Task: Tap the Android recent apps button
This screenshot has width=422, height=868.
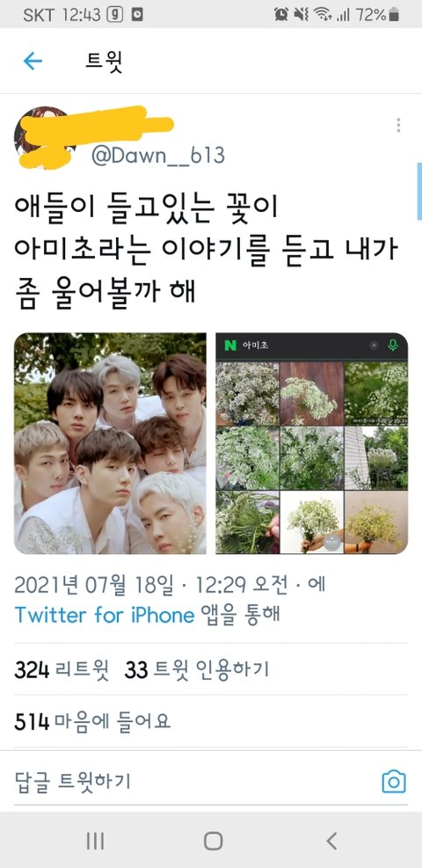Action: click(95, 841)
